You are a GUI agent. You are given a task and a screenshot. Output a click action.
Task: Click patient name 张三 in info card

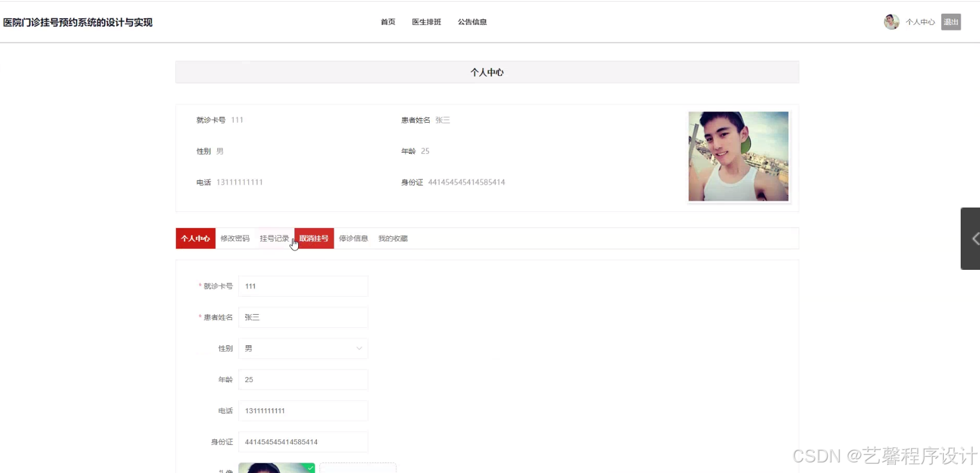[443, 120]
